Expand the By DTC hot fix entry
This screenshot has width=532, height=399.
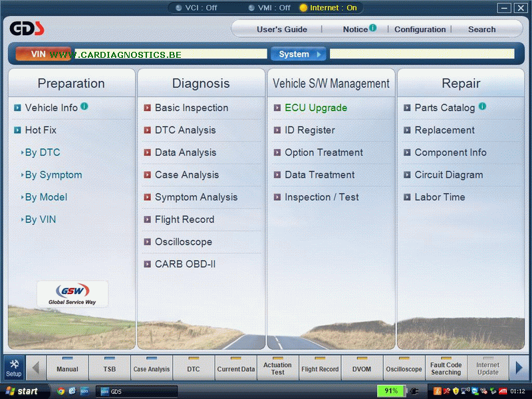coord(42,152)
